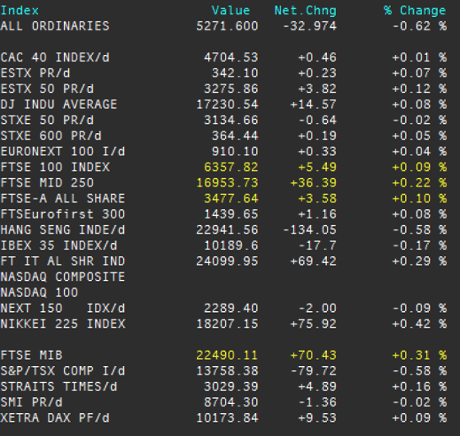This screenshot has height=436, width=460.
Task: Click the net change -32.974
Action: coord(309,26)
